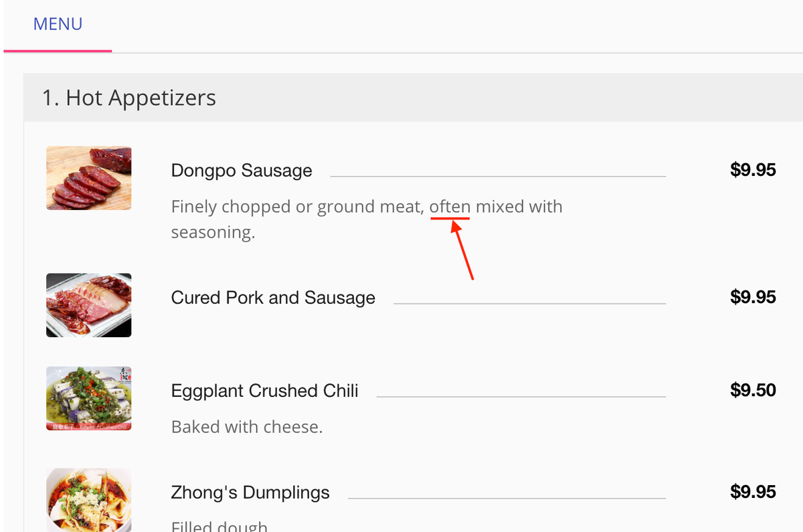The height and width of the screenshot is (532, 803).
Task: Click the Hot Appetizers section header
Action: click(128, 98)
